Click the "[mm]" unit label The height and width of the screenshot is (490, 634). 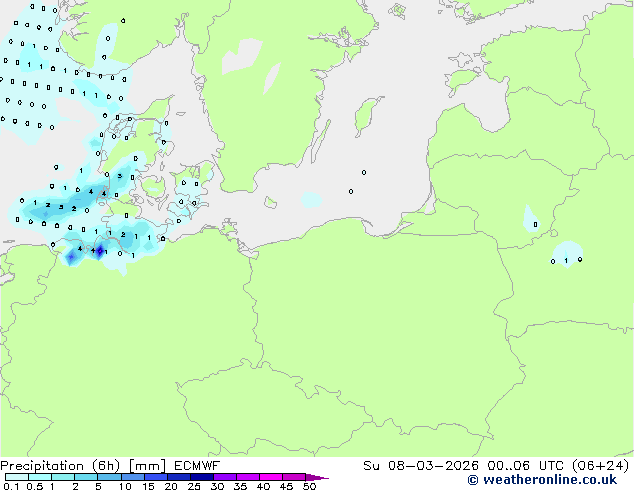tap(147, 466)
